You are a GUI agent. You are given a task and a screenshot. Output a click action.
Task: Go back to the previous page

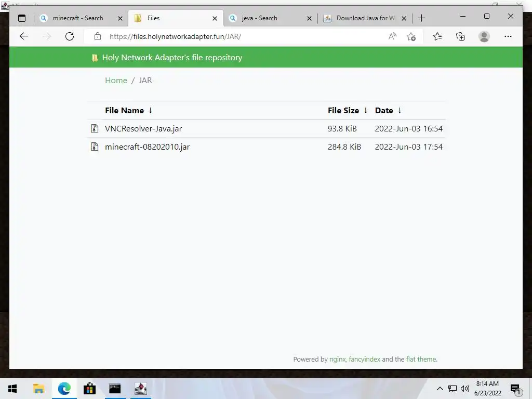click(24, 36)
